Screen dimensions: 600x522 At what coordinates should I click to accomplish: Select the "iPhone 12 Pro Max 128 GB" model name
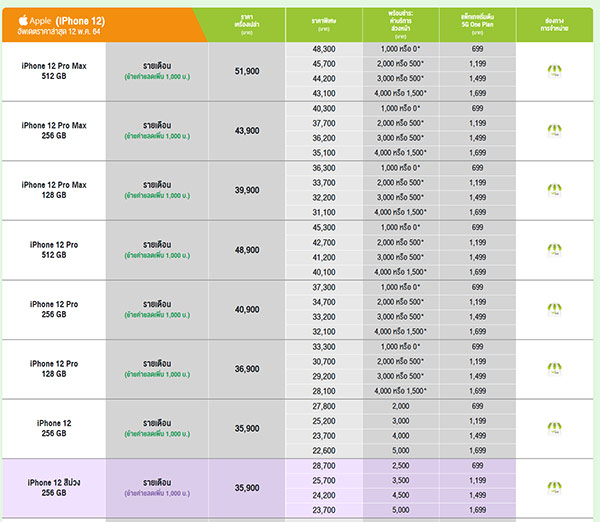tap(54, 190)
